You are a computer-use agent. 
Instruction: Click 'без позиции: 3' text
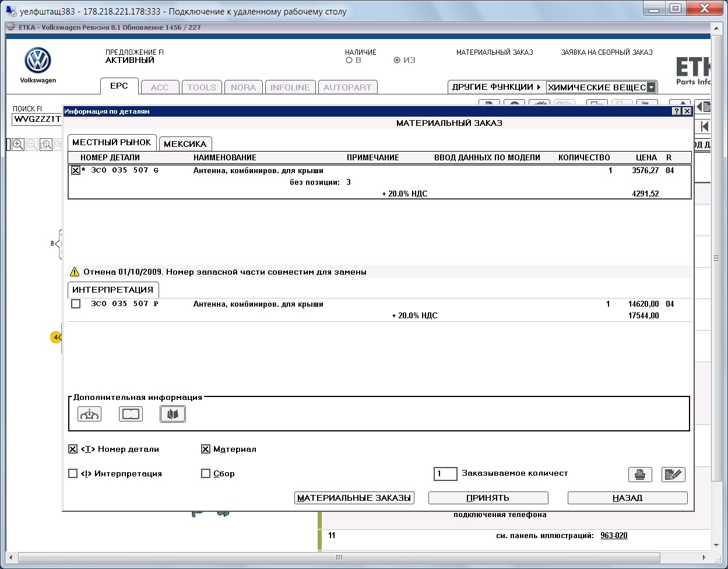(x=321, y=182)
